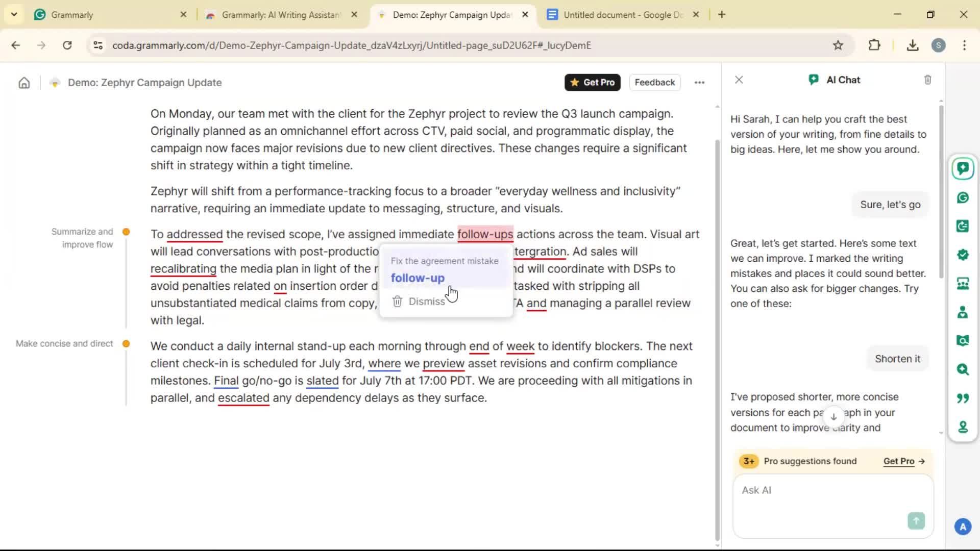Clear chat with the trash icon

point(927,80)
